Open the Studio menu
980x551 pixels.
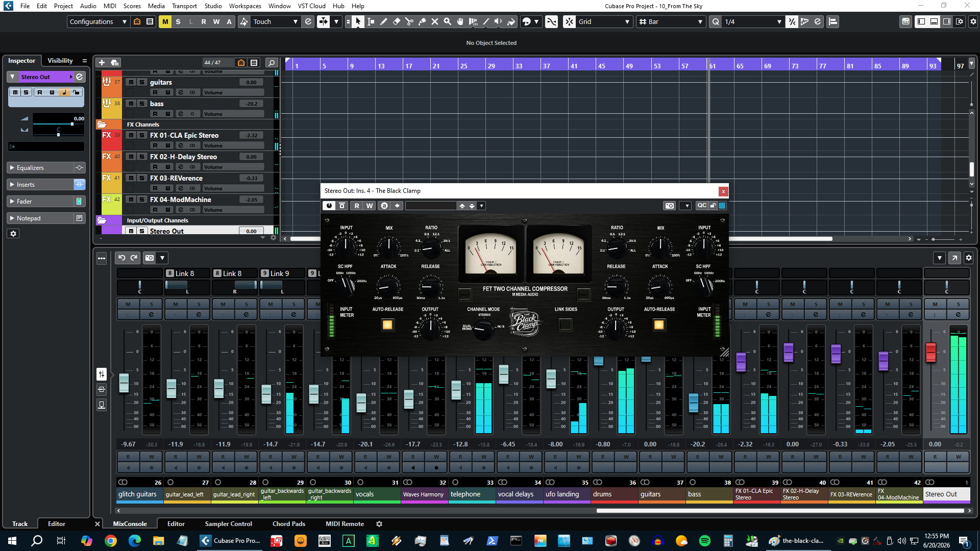coord(213,6)
